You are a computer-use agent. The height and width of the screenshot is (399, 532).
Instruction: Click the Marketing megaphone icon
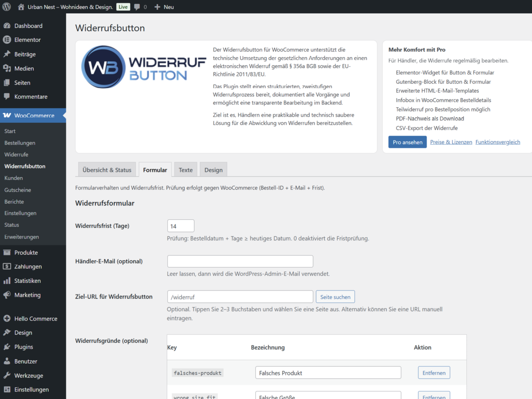tap(7, 295)
